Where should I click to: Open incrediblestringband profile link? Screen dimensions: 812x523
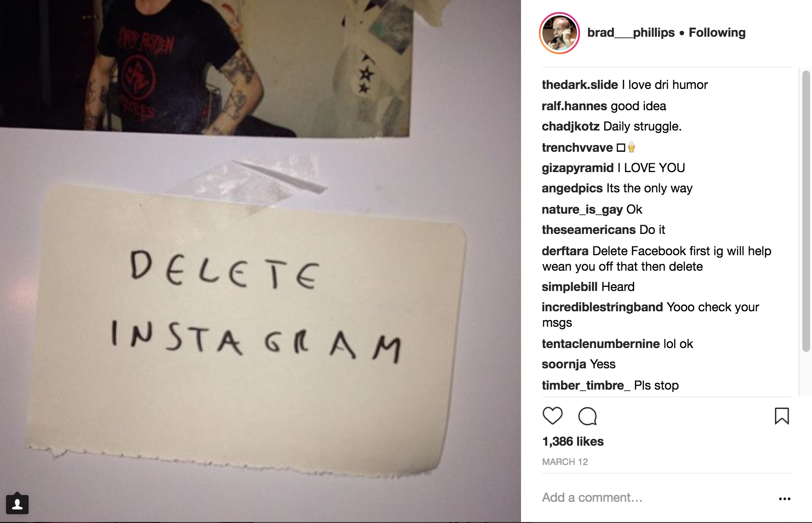(602, 307)
